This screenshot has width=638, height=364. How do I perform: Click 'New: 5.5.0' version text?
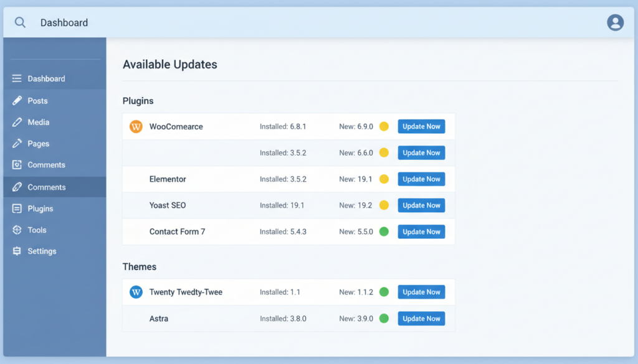point(356,231)
